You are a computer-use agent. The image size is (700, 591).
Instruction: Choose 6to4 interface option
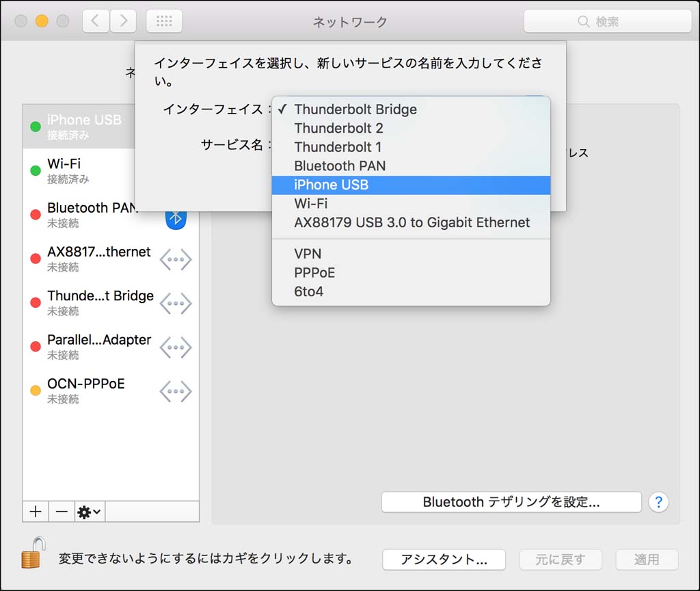click(x=411, y=291)
